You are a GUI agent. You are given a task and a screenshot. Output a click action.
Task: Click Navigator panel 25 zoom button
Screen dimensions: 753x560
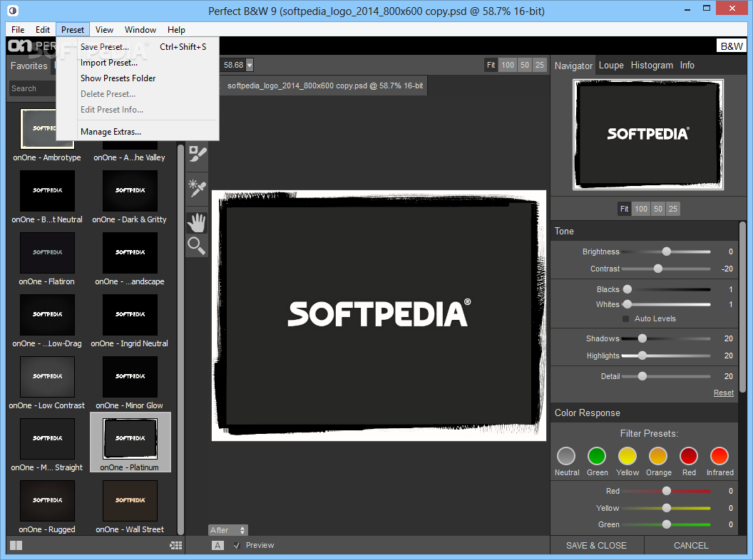tap(673, 209)
